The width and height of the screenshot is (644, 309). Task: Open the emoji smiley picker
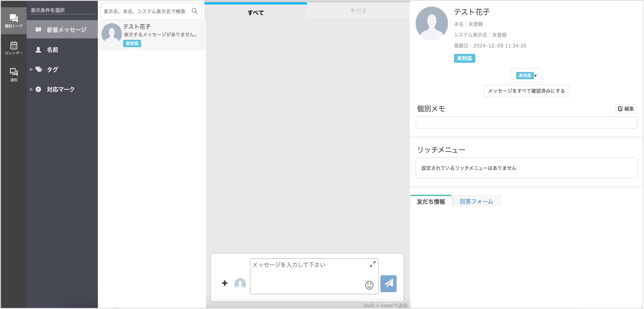coord(369,285)
